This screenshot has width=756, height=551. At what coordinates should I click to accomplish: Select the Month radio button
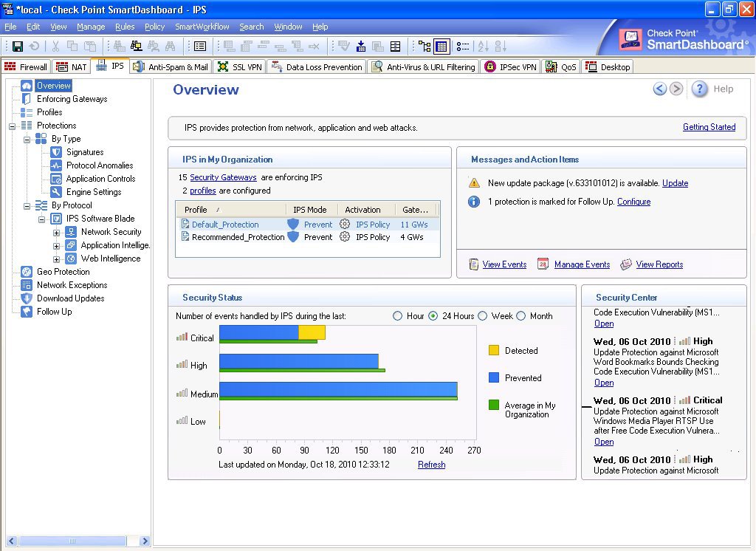pos(520,316)
